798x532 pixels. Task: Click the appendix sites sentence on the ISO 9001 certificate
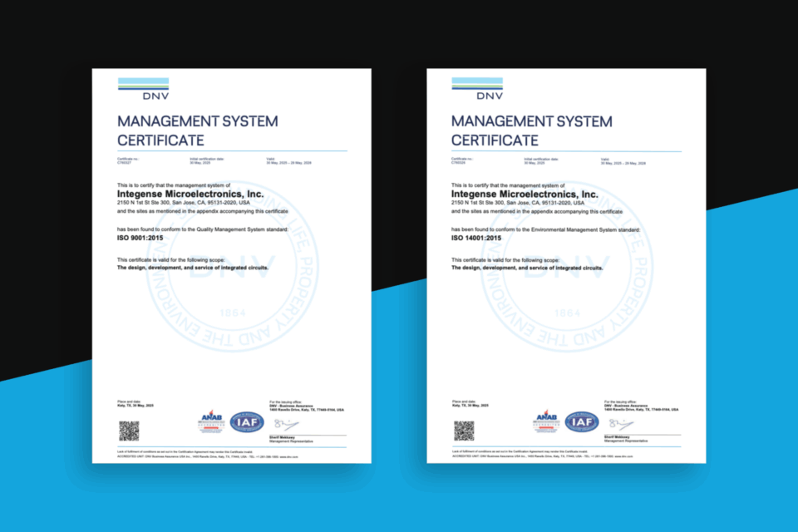(x=203, y=211)
